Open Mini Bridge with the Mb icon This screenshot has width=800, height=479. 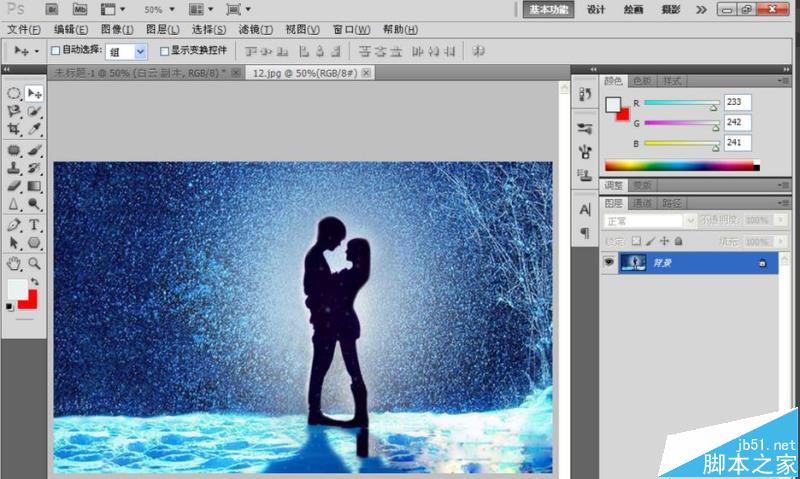(80, 9)
